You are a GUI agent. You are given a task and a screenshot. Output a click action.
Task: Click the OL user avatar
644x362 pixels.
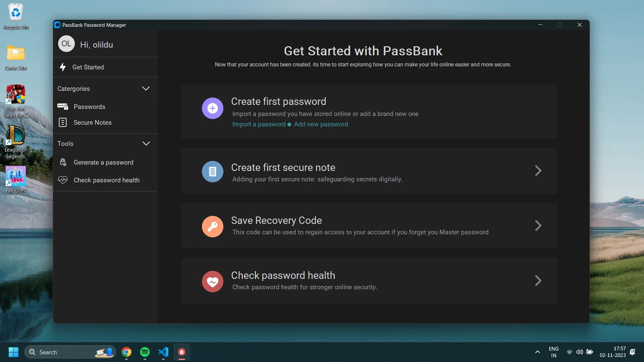[66, 44]
